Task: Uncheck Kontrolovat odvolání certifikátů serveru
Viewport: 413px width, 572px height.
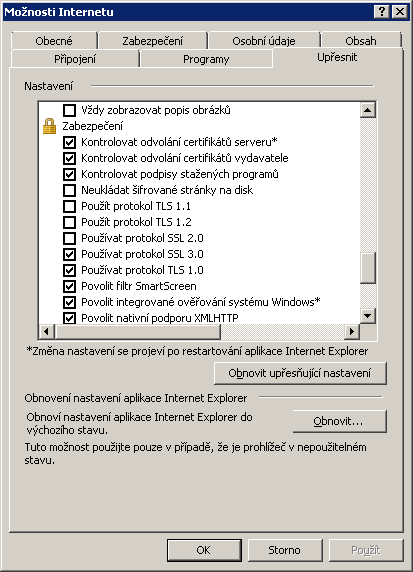Action: 69,142
